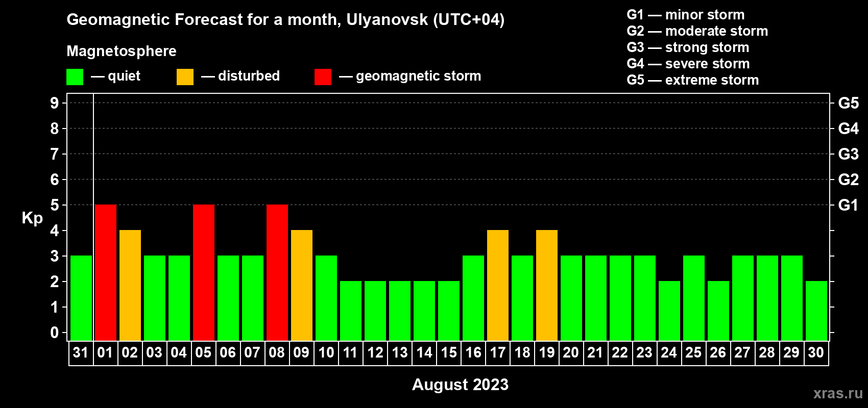Click the red bar for day 05
The width and height of the screenshot is (868, 408).
pyautogui.click(x=204, y=272)
